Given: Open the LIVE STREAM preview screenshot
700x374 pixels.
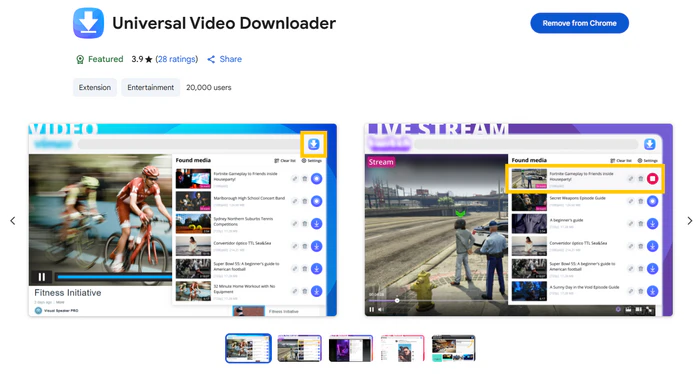Looking at the screenshot, I should pyautogui.click(x=518, y=220).
